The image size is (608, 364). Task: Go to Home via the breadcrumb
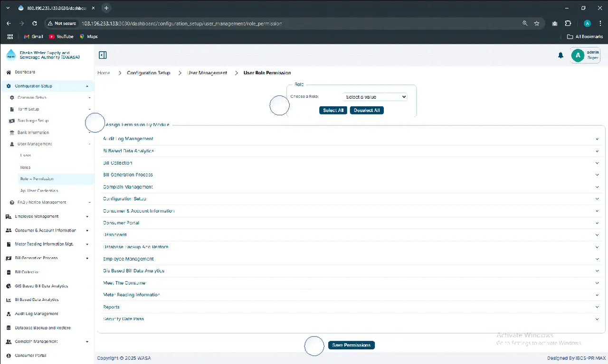coord(104,73)
